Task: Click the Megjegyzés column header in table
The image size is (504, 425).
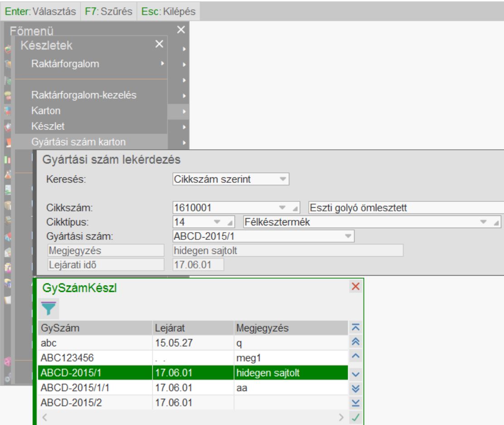Action: click(291, 328)
